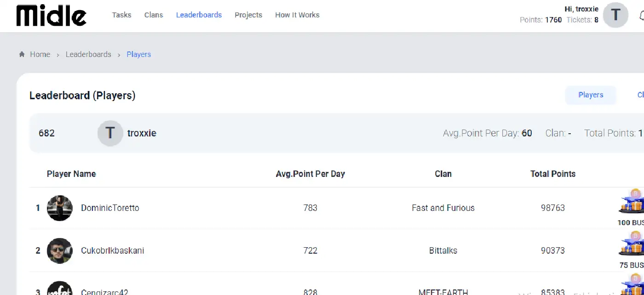The height and width of the screenshot is (295, 644).
Task: Click the Fast and Furious clan
Action: pyautogui.click(x=443, y=208)
